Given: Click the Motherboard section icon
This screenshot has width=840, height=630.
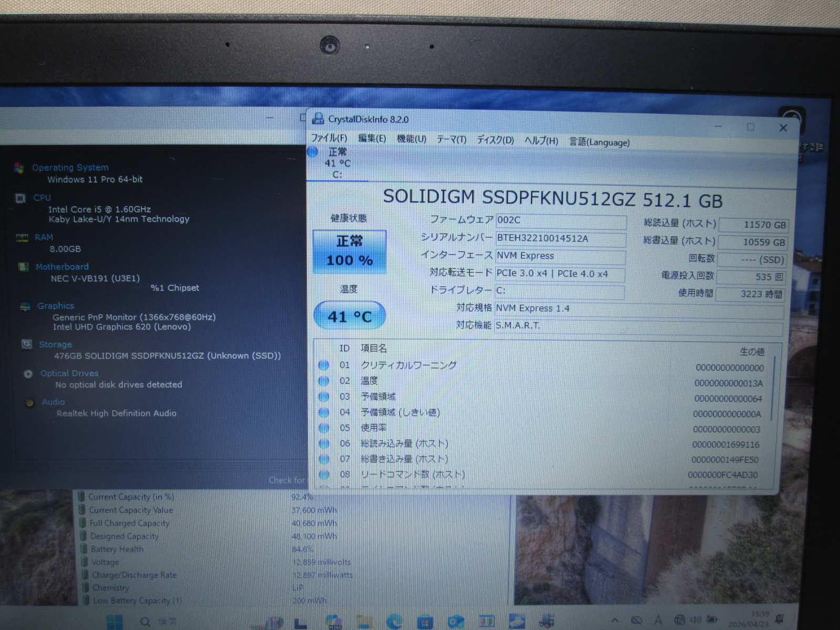Looking at the screenshot, I should (x=23, y=267).
